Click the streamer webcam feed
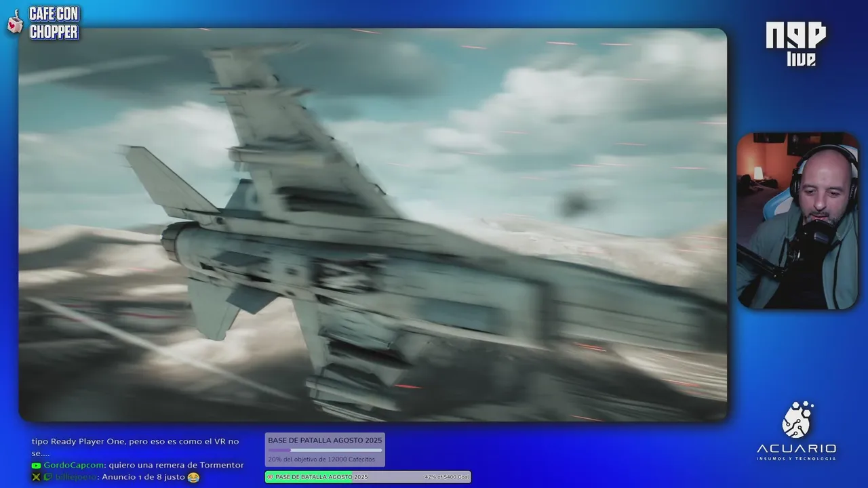This screenshot has height=488, width=868. [797, 221]
